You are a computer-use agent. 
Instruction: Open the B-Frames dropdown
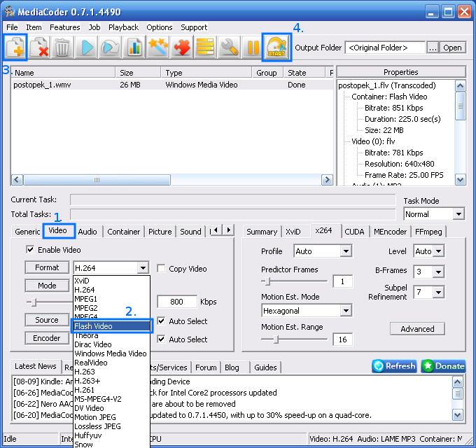pyautogui.click(x=429, y=272)
